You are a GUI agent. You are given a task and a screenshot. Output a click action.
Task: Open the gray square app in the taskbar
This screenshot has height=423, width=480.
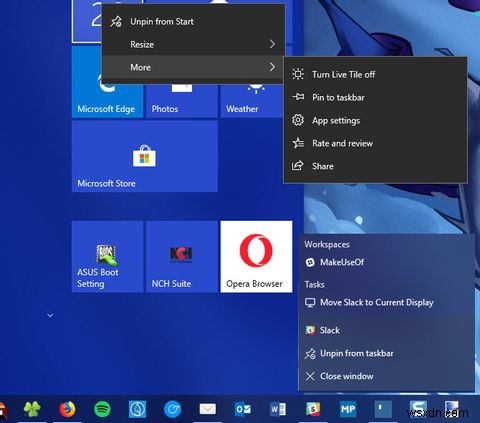pyautogui.click(x=383, y=409)
